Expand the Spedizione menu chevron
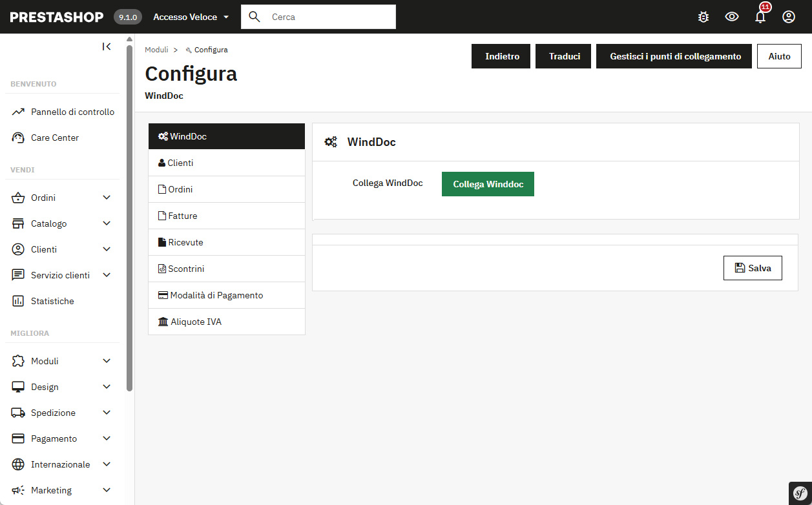 pyautogui.click(x=107, y=413)
